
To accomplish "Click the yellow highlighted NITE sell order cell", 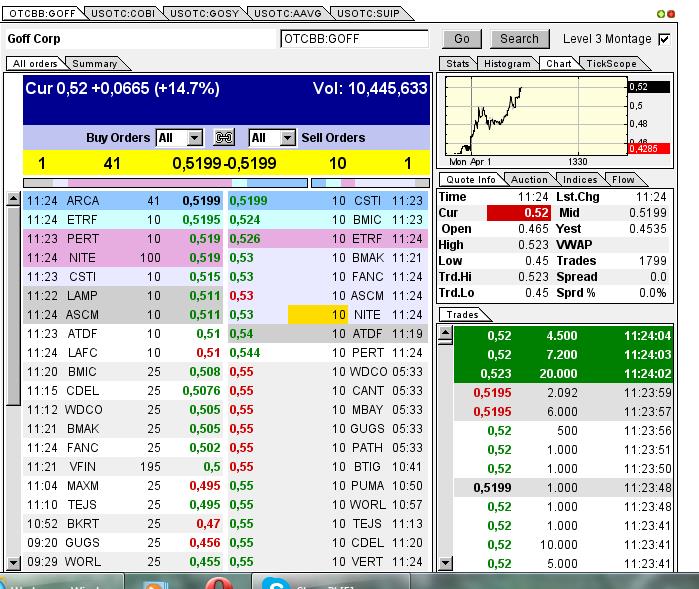I will (x=317, y=315).
